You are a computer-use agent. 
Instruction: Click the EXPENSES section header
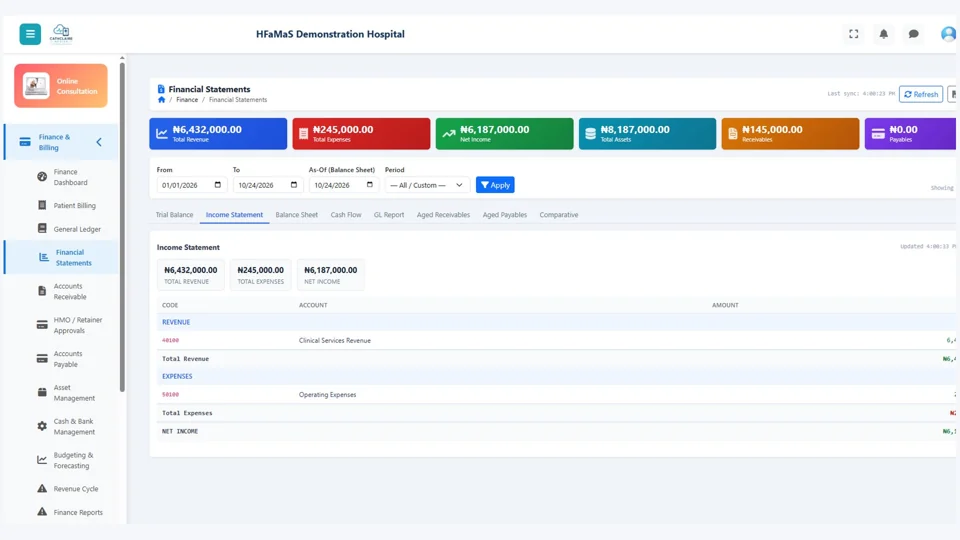click(177, 377)
